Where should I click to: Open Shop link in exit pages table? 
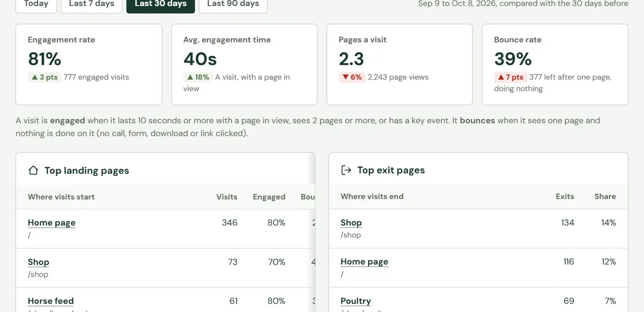351,223
